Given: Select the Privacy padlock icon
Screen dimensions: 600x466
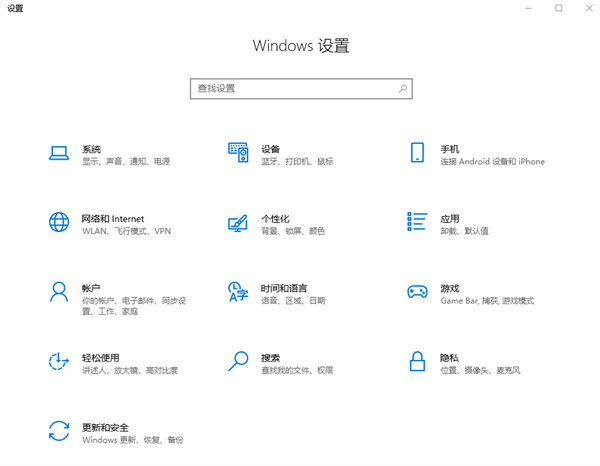Looking at the screenshot, I should point(417,362).
